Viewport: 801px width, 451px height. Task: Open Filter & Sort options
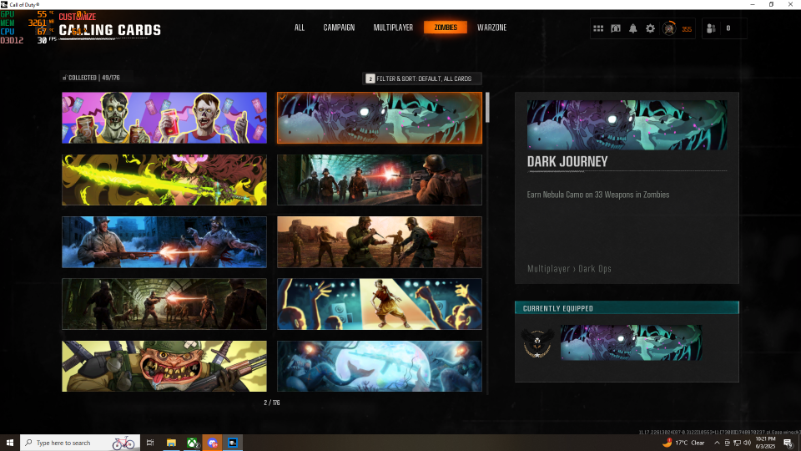(x=422, y=79)
